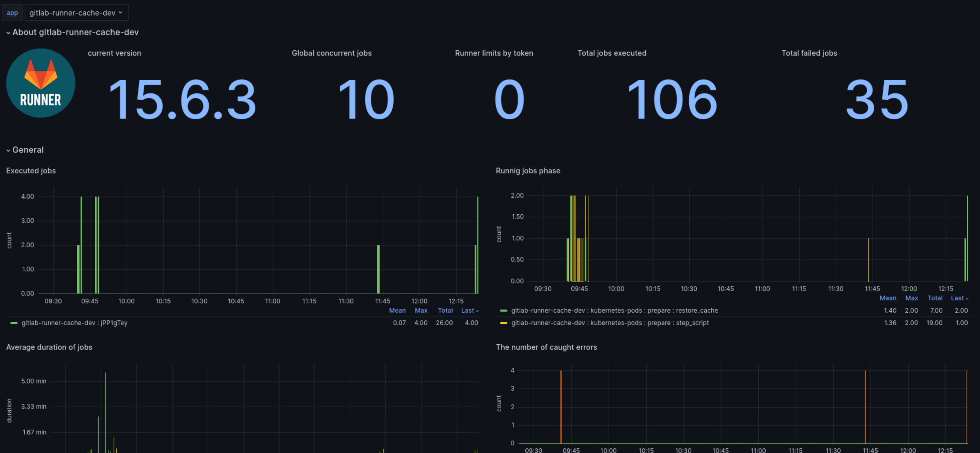Collapse the About gitlab-runner-cache-dev row

(75, 32)
